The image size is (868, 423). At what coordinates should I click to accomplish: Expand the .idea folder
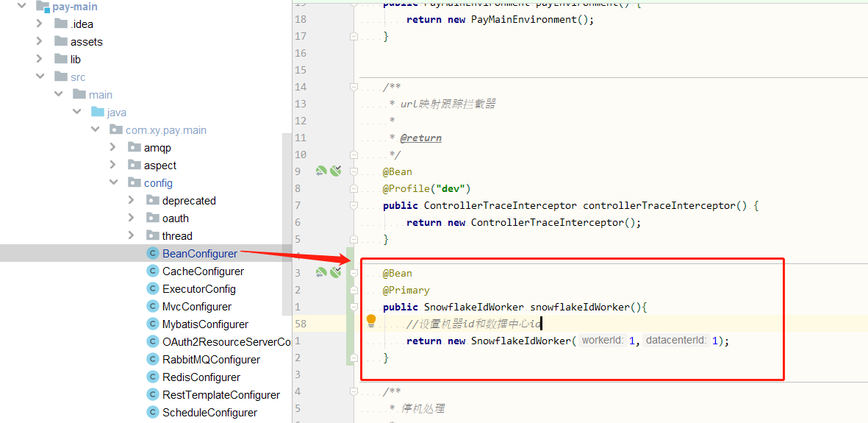point(39,24)
